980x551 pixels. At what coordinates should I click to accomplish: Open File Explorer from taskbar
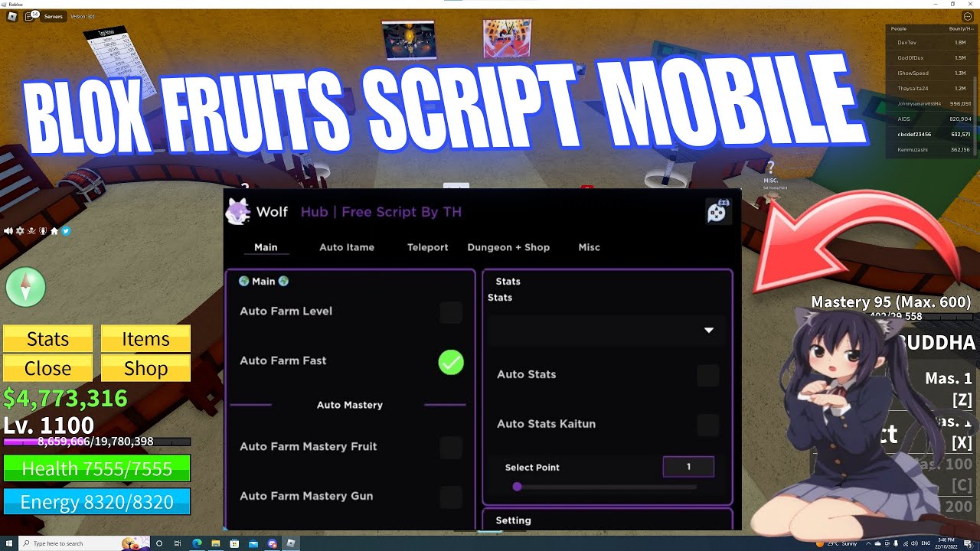pyautogui.click(x=216, y=543)
